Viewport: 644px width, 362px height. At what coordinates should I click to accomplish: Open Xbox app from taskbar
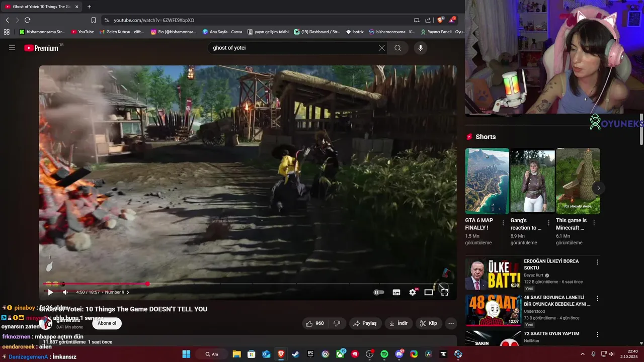click(340, 354)
